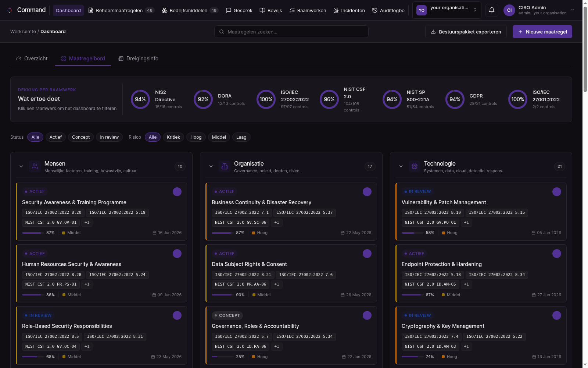
Task: Switch to the Dreigingsinfo tab
Action: (138, 59)
